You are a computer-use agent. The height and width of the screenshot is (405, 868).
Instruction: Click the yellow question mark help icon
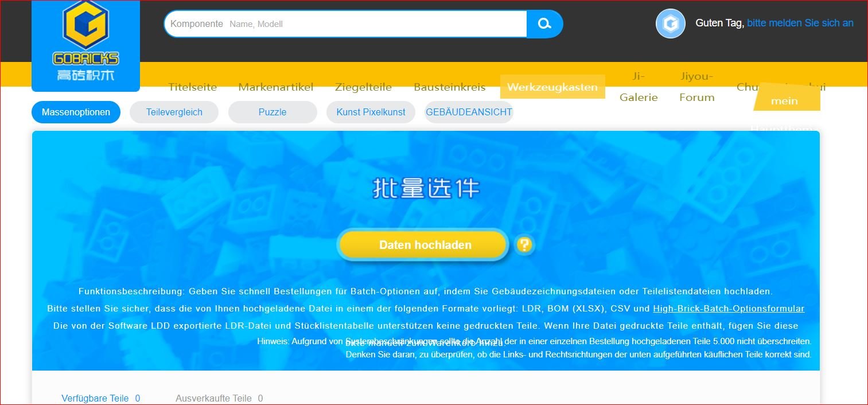[x=524, y=245]
